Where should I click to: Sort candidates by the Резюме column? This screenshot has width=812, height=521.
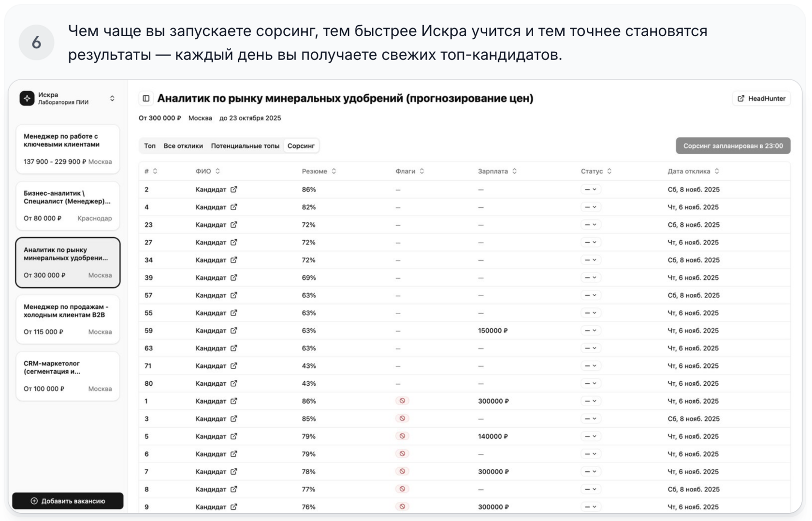pos(319,171)
